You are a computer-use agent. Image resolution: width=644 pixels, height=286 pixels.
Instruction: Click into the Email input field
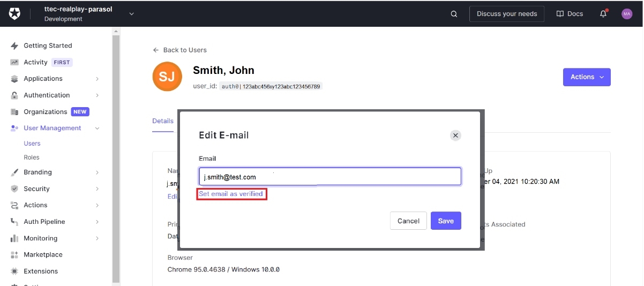click(x=330, y=177)
